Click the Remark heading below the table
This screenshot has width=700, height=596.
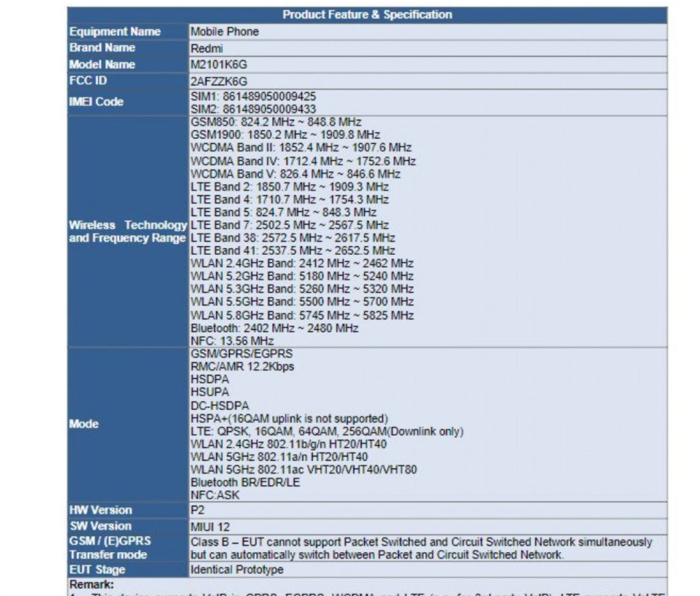tap(92, 585)
